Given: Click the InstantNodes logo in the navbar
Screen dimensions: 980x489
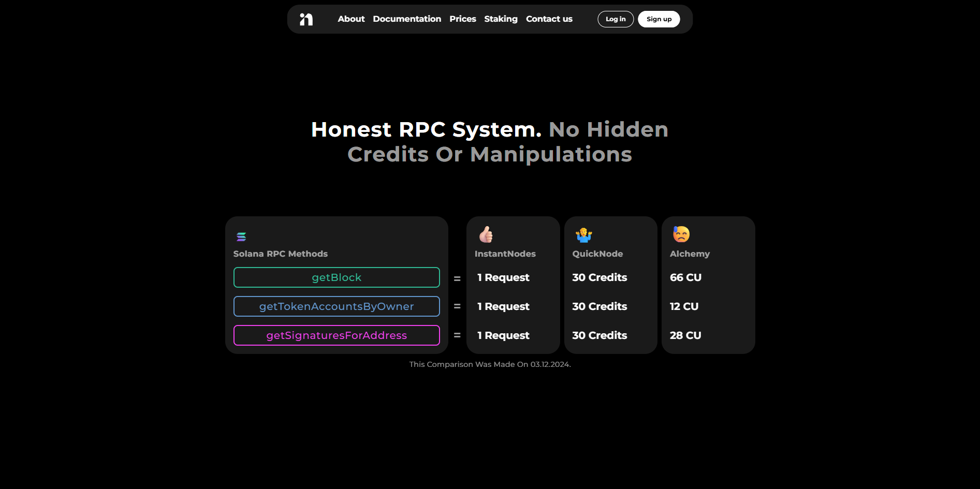Looking at the screenshot, I should [x=306, y=19].
